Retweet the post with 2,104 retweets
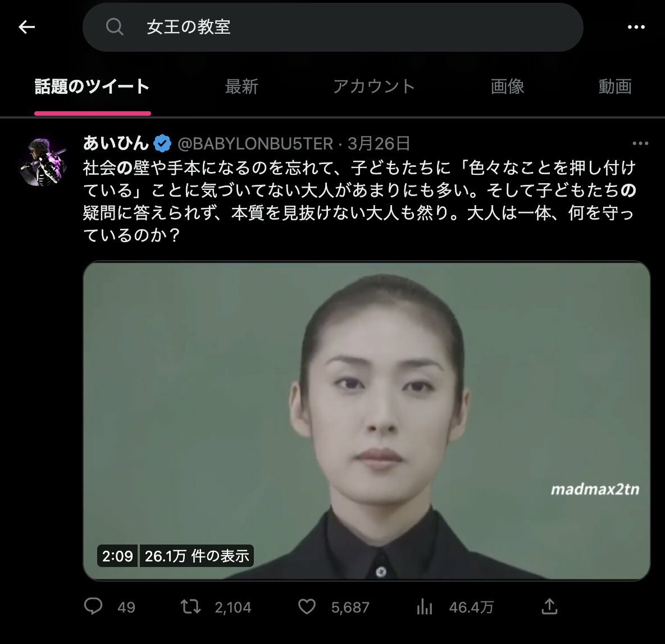The width and height of the screenshot is (665, 644). click(190, 607)
